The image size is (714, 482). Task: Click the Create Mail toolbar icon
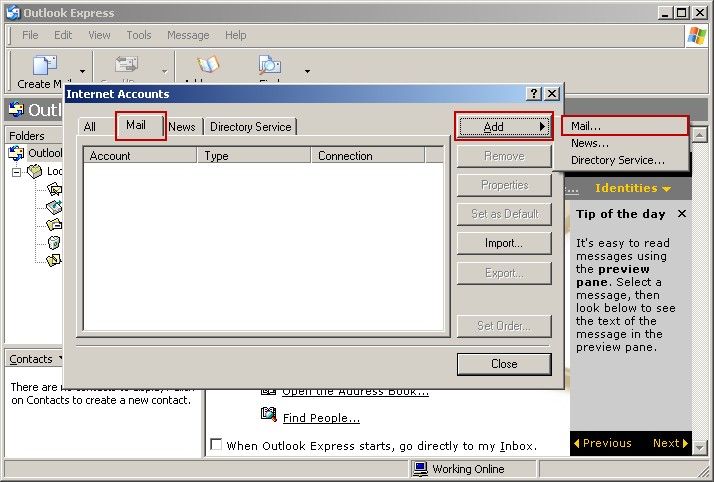coord(45,66)
